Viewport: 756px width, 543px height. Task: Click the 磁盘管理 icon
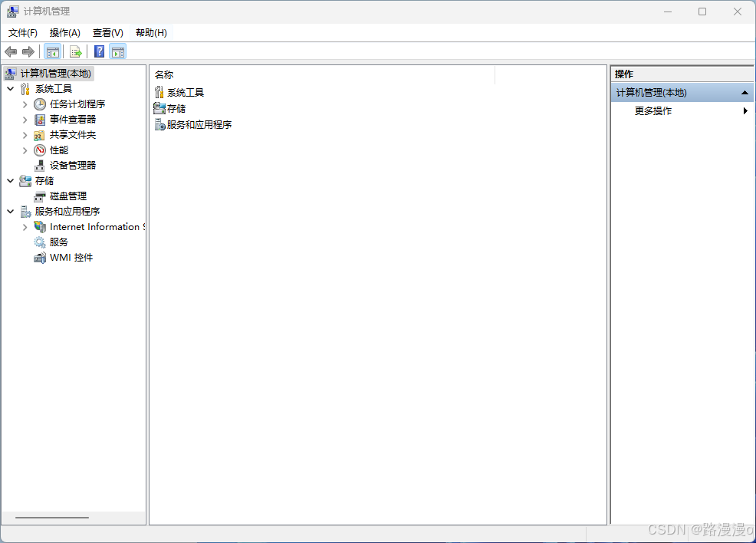click(x=40, y=196)
